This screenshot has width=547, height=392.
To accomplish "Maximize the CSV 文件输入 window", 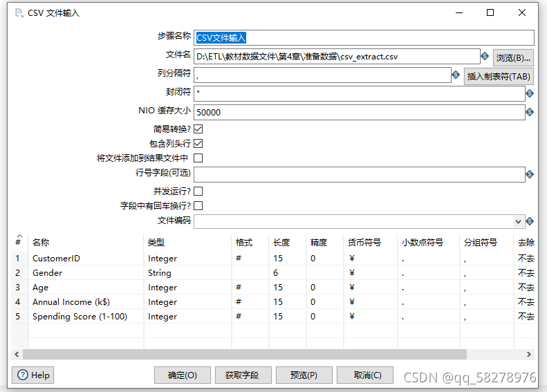I will point(490,12).
